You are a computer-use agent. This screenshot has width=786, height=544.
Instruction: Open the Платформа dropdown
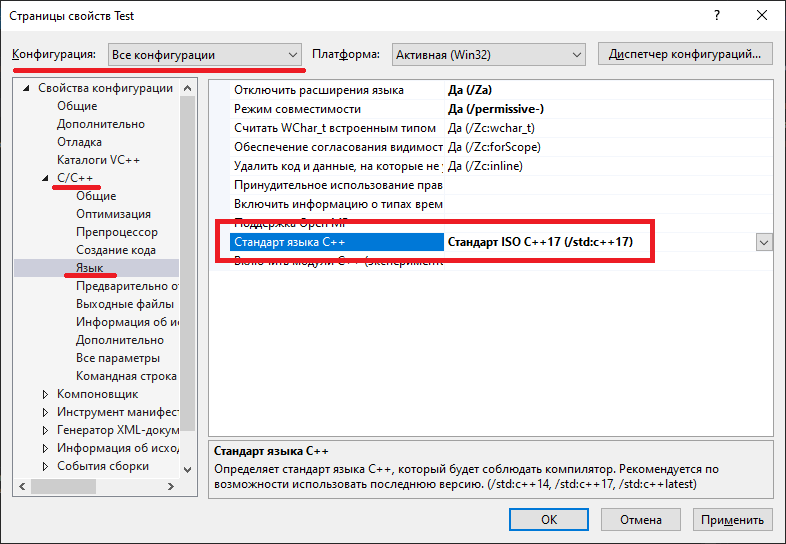(x=488, y=55)
